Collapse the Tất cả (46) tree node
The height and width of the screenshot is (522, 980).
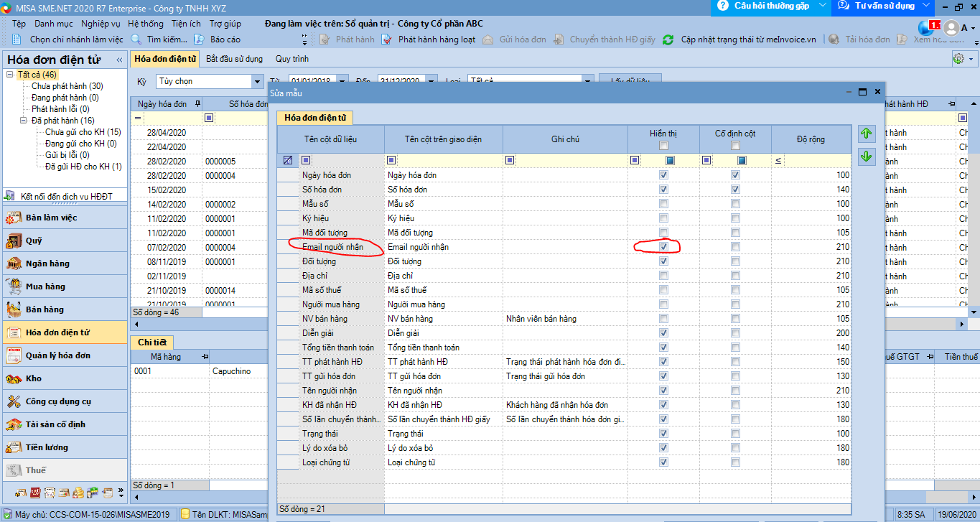pyautogui.click(x=10, y=75)
